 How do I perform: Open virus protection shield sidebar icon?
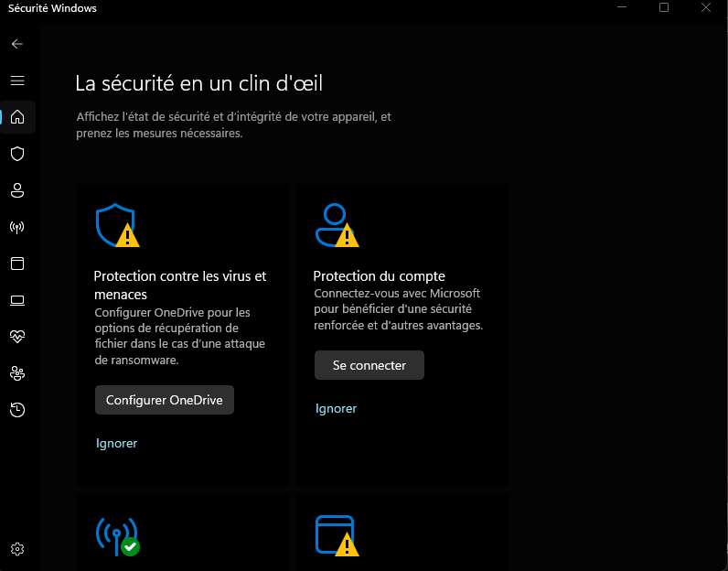click(17, 154)
